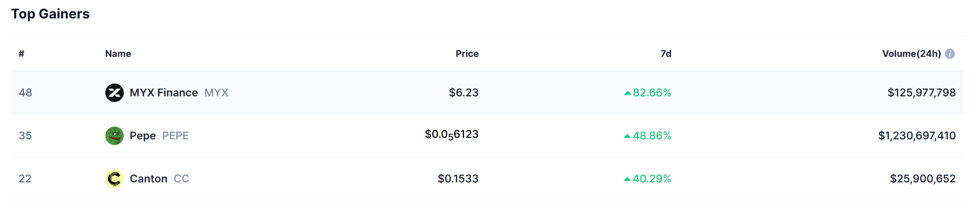Open the Pepe coin page
Screen dimensions: 980x207
[x=143, y=136]
